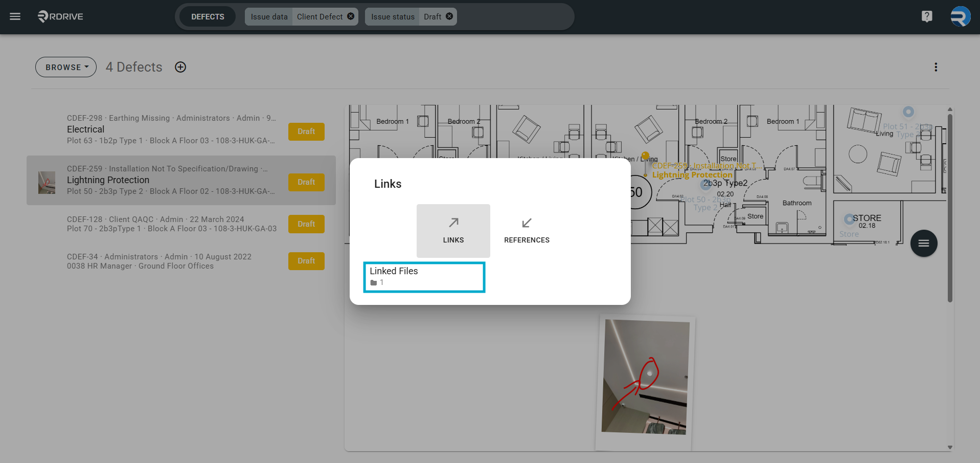Select the Defects filter button

pos(208,16)
